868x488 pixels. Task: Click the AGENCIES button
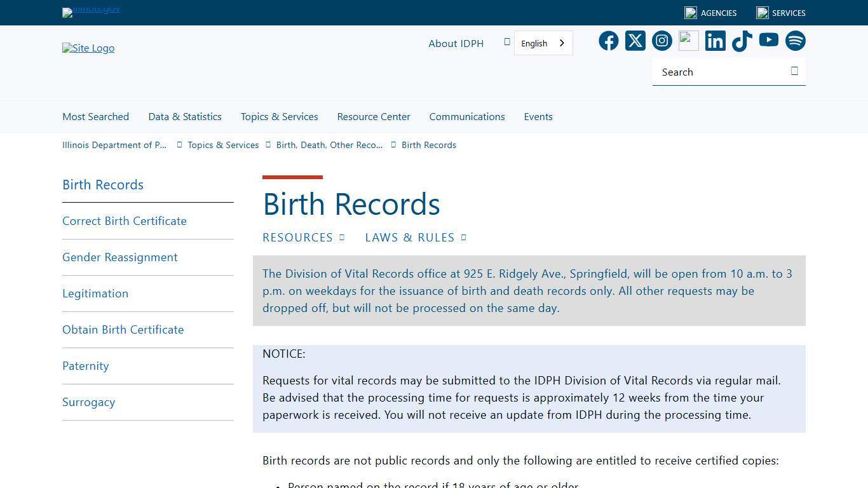[x=710, y=13]
